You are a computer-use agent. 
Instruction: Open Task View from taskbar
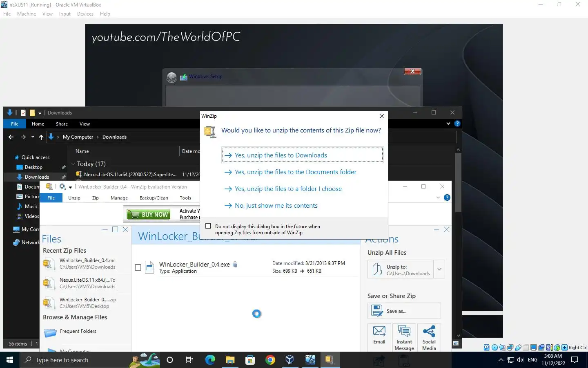coord(189,360)
